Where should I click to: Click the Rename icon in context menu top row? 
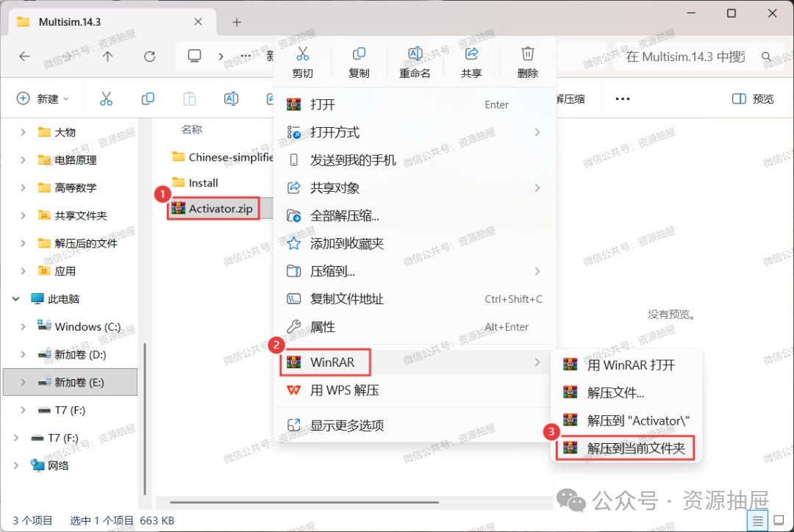[415, 54]
